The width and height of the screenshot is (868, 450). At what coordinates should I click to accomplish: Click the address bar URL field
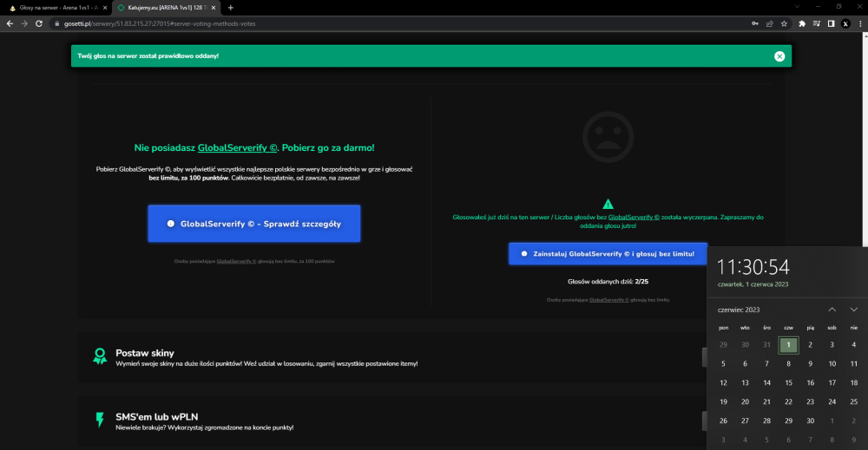pos(404,23)
